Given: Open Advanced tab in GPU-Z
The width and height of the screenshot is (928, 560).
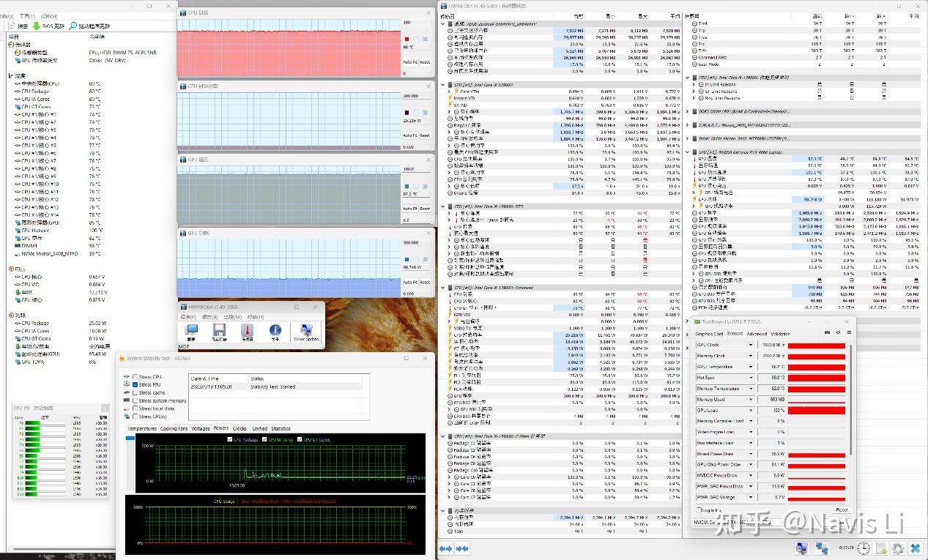Looking at the screenshot, I should 757,334.
